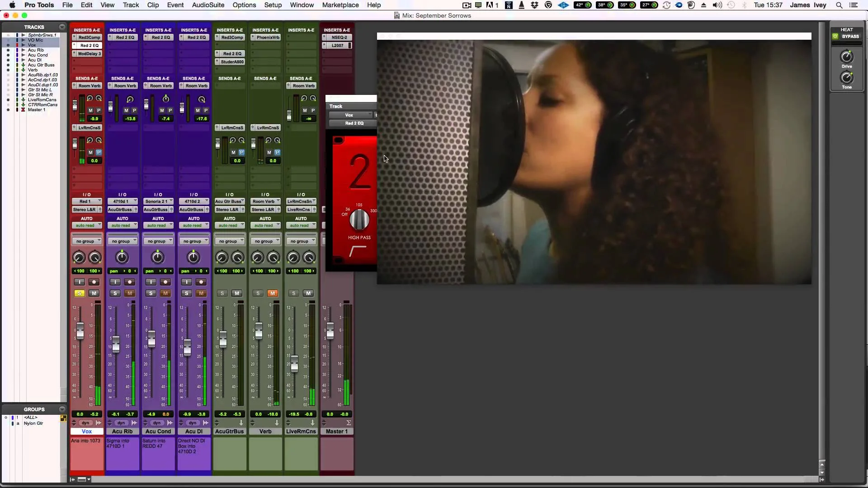This screenshot has height=488, width=868.
Task: Open the no group dropdown on the Vox channel
Action: point(86,241)
